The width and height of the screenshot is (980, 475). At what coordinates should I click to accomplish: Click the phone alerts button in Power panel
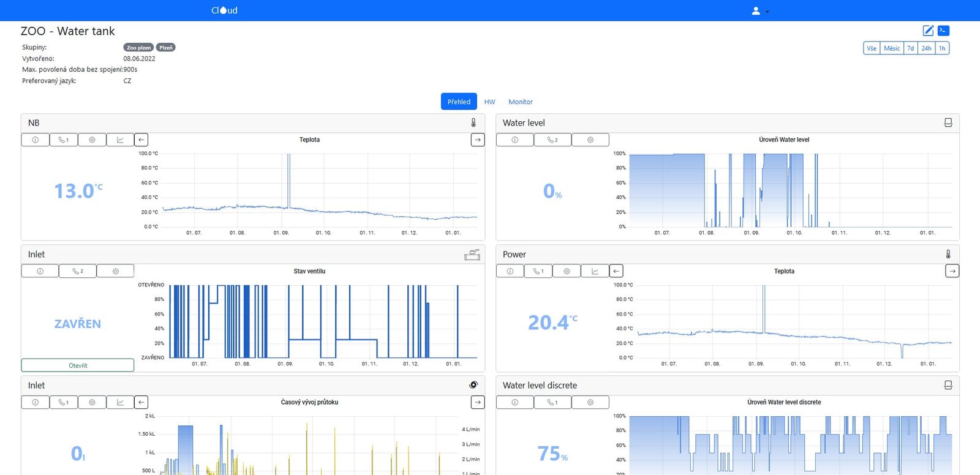point(538,271)
